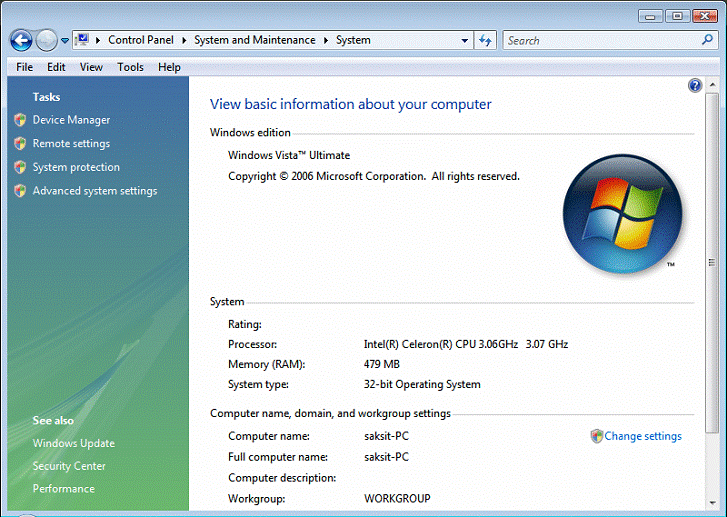Go to System and Maintenance breadcrumb
The image size is (727, 517).
255,40
